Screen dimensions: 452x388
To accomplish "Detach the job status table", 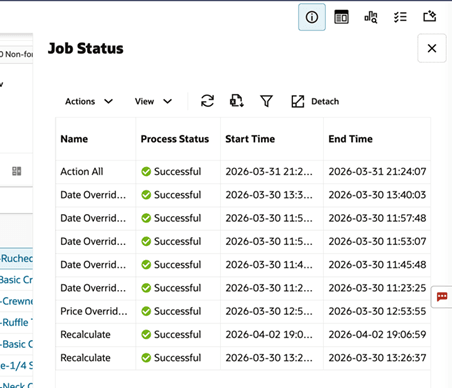I will point(315,101).
